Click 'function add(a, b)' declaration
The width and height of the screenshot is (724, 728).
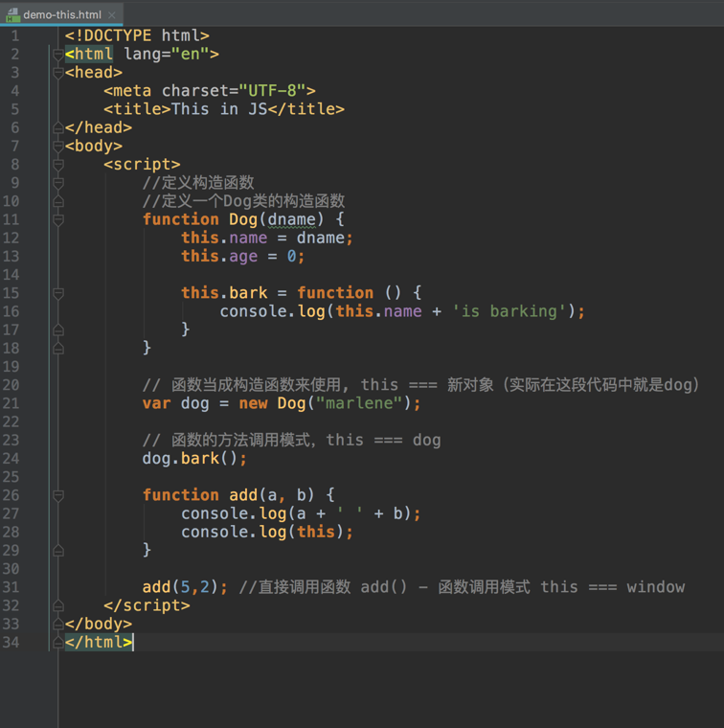pos(228,495)
